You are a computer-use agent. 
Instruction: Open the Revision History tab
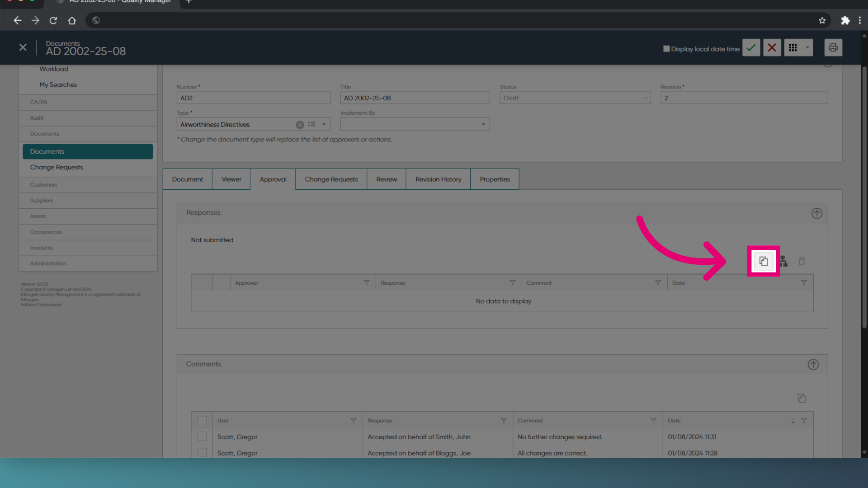(438, 179)
